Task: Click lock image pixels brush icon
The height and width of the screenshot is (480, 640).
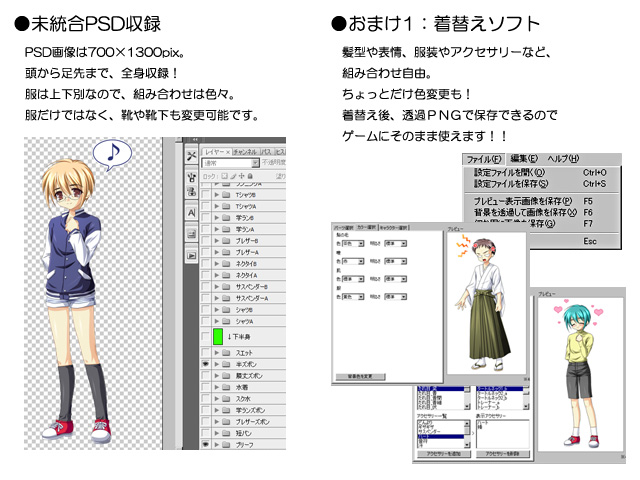Action: click(x=233, y=176)
